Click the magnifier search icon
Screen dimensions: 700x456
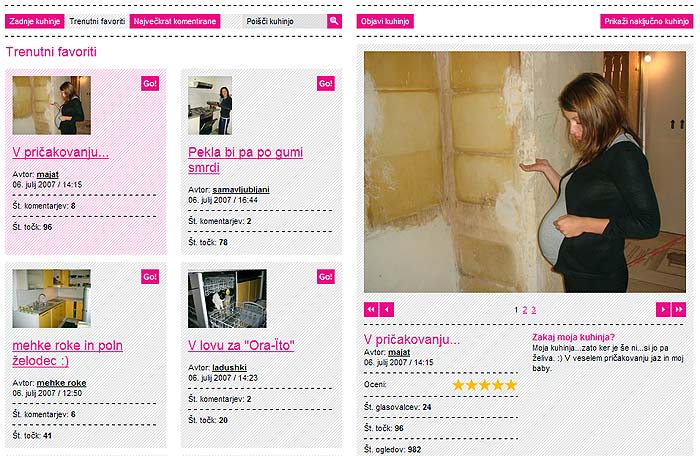click(x=334, y=21)
